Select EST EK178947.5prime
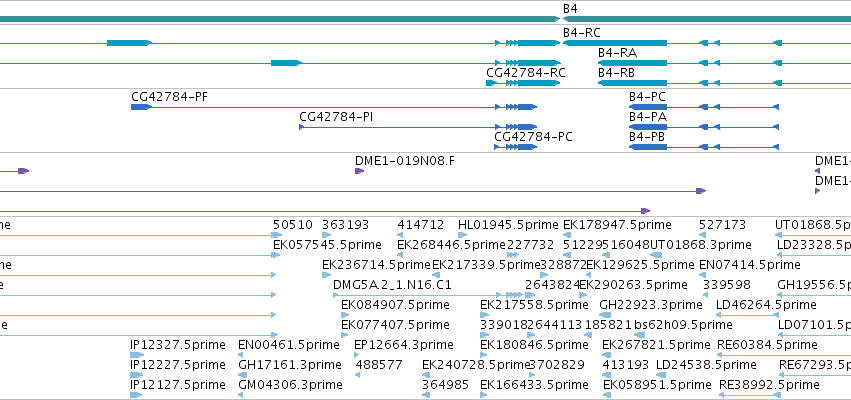Viewport: 851px width, 400px height. coord(617,225)
